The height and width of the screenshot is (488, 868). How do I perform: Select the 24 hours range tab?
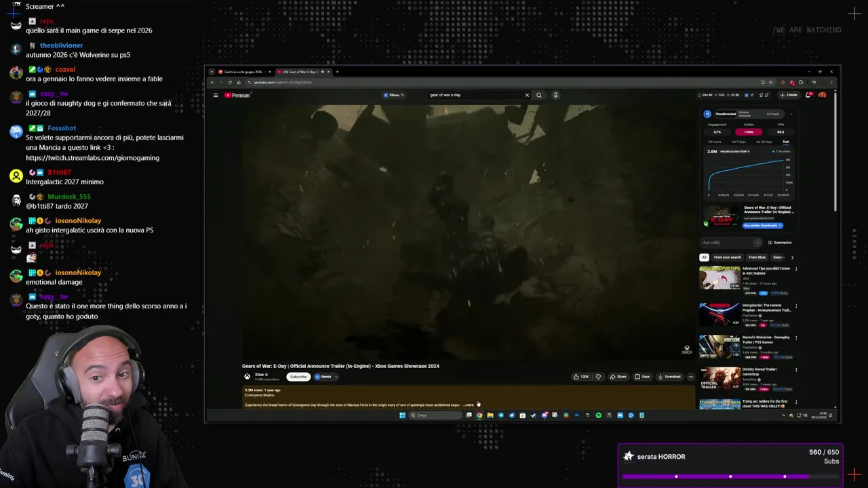click(x=715, y=142)
